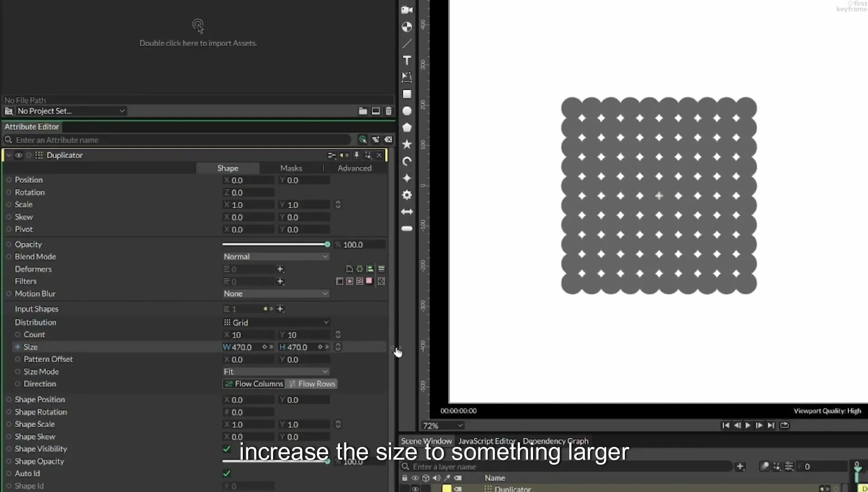
Task: Select the Rectangle shape tool
Action: pyautogui.click(x=407, y=94)
